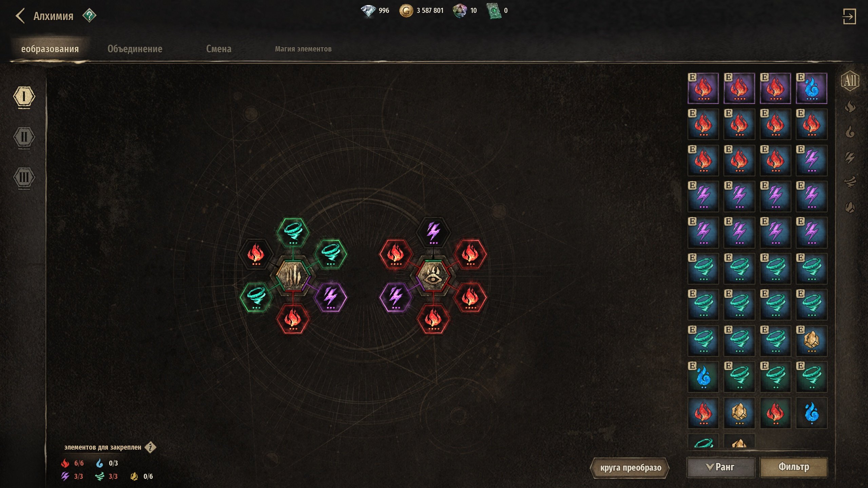The height and width of the screenshot is (488, 868).
Task: Select the claw mark center hexagon
Action: (x=293, y=275)
